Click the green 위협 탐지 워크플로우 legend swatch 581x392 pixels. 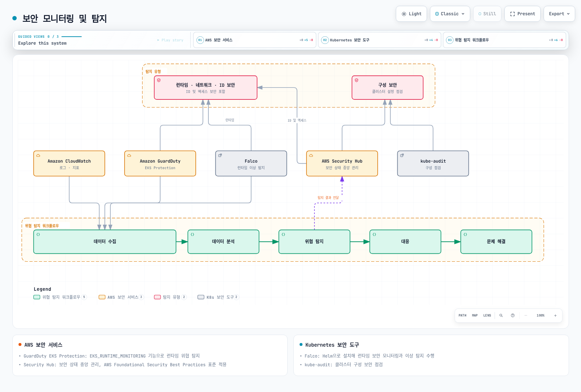pyautogui.click(x=37, y=297)
